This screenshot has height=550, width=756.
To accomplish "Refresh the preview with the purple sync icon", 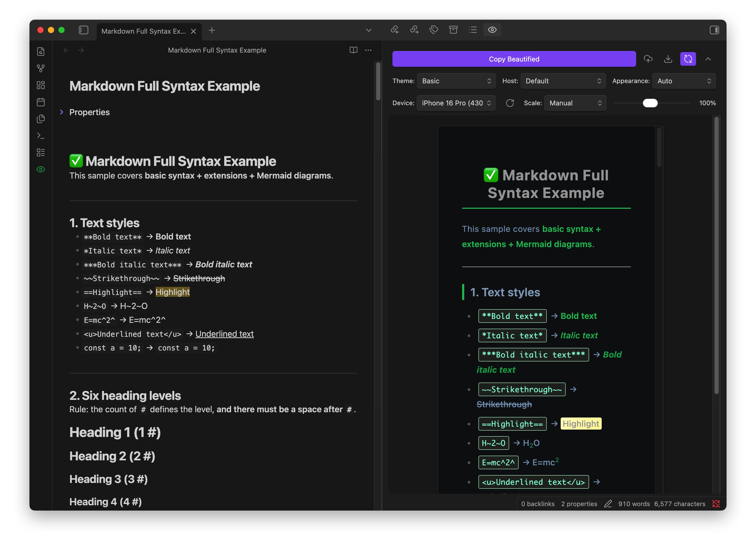I will 688,59.
